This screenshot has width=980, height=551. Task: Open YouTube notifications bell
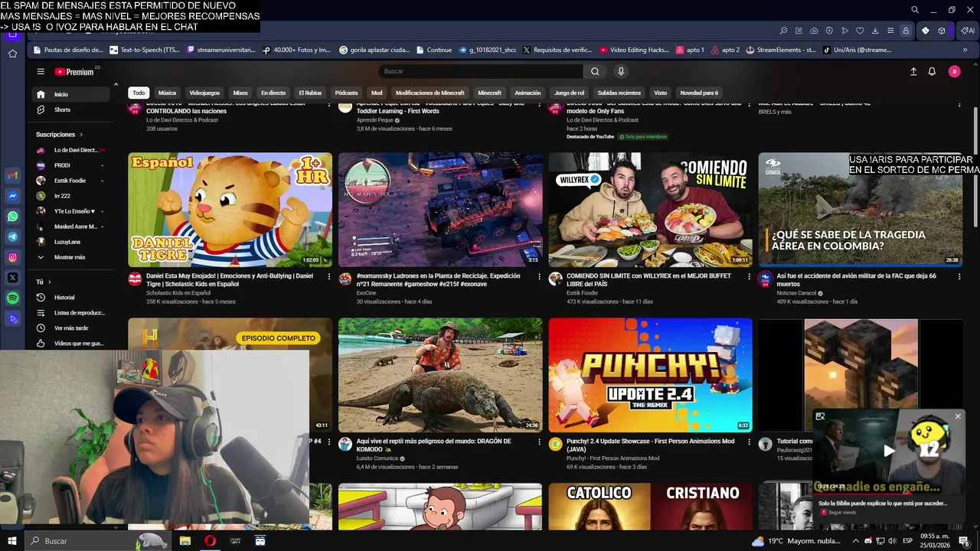pos(932,71)
